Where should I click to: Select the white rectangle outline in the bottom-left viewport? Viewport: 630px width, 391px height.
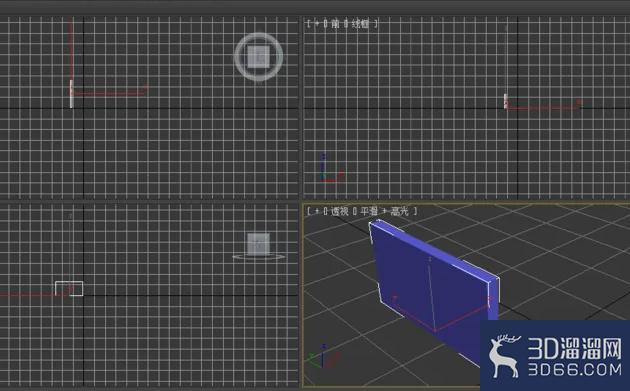coord(69,289)
